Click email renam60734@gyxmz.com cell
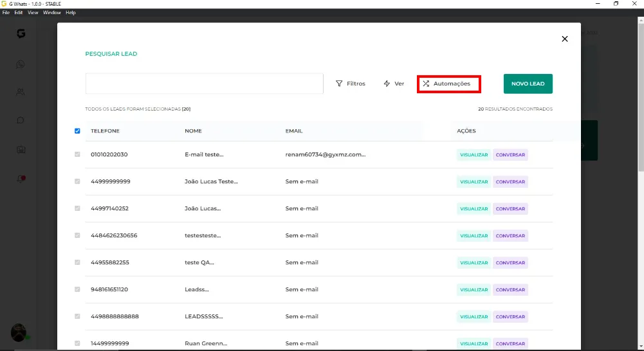644x351 pixels. [x=326, y=154]
